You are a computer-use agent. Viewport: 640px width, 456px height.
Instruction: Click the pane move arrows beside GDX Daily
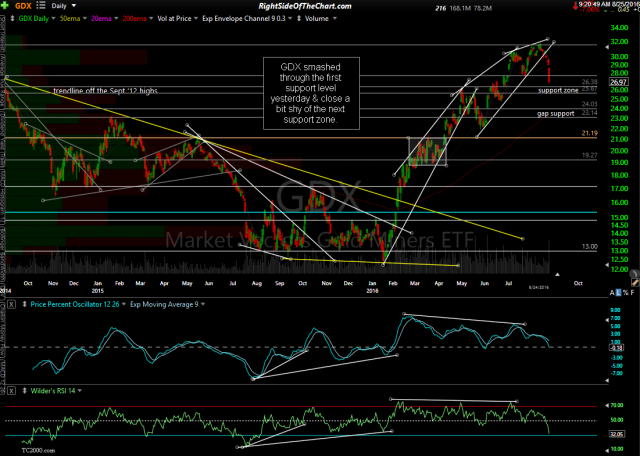click(12, 18)
